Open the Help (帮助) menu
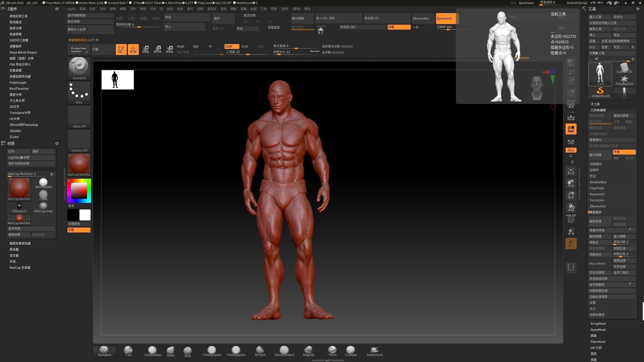The width and height of the screenshot is (644, 362). tap(307, 9)
